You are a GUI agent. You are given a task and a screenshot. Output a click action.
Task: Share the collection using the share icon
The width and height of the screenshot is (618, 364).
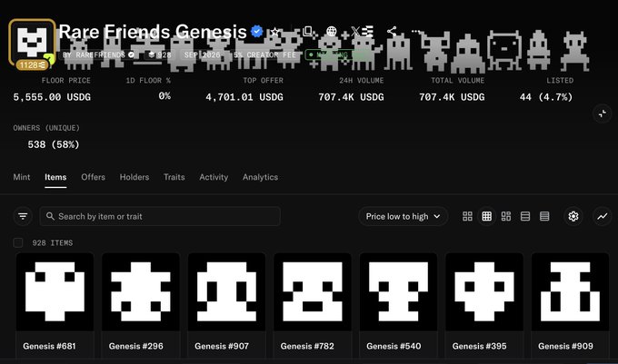click(x=392, y=31)
